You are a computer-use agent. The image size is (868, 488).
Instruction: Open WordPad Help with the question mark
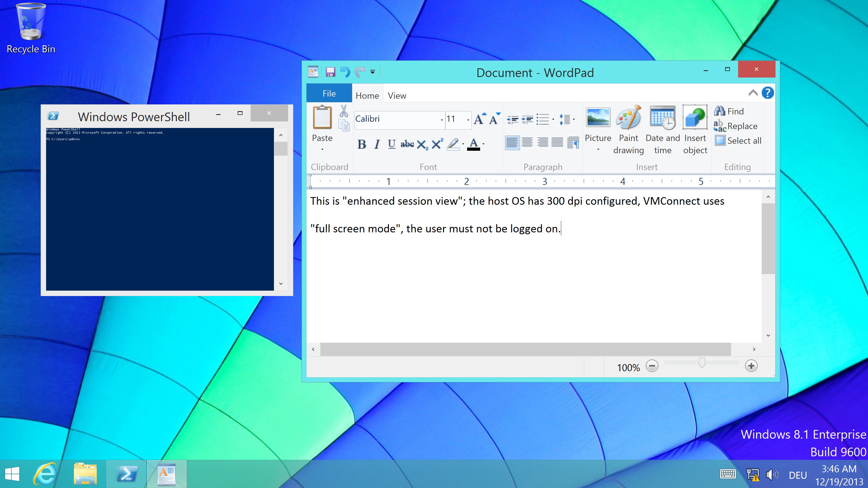coord(768,93)
